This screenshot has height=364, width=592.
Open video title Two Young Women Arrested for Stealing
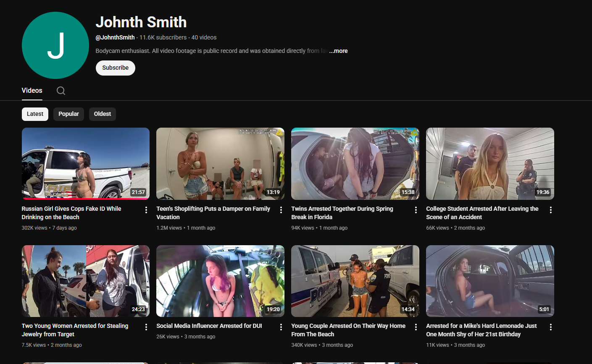[x=75, y=330]
